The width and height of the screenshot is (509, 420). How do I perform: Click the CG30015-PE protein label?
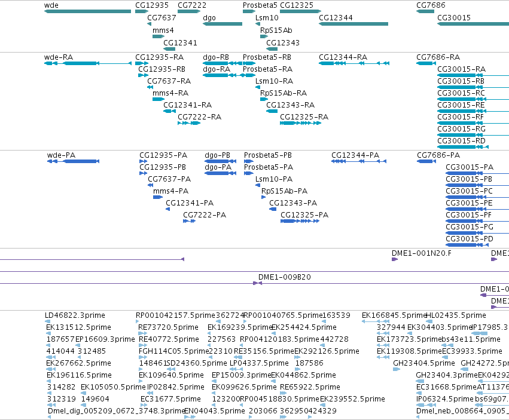click(x=469, y=203)
